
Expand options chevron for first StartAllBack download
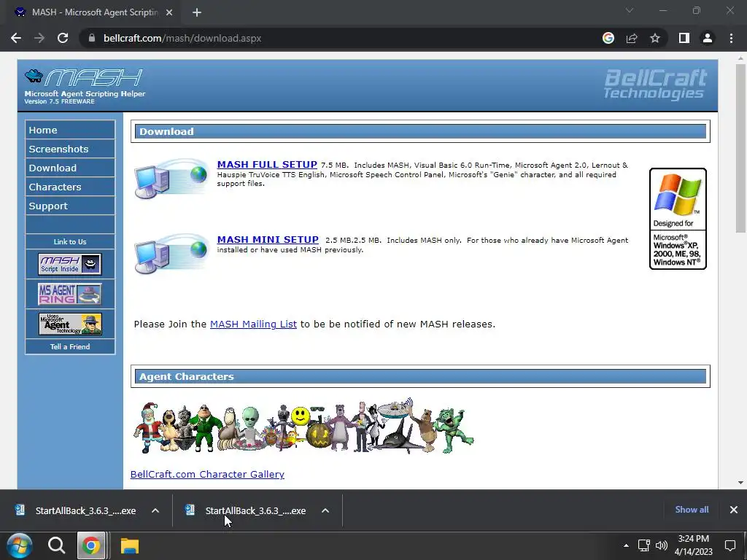tap(155, 510)
